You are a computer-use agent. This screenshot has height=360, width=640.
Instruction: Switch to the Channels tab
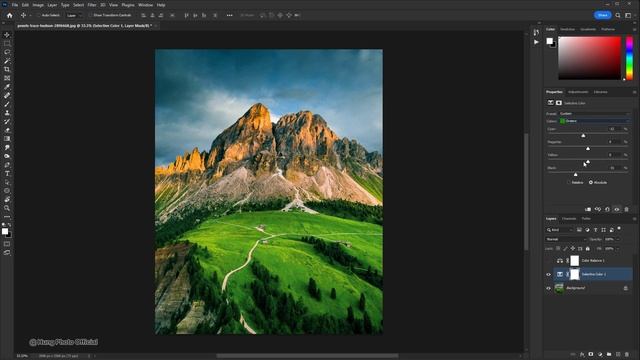pos(569,219)
